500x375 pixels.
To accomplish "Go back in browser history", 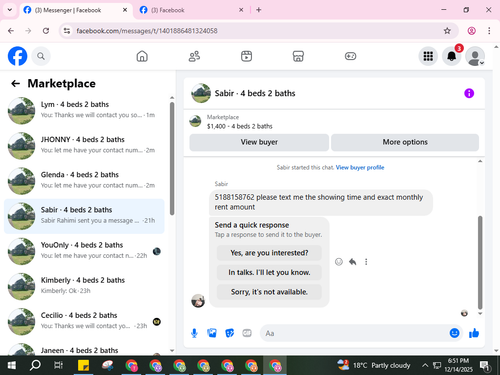I will 11,31.
